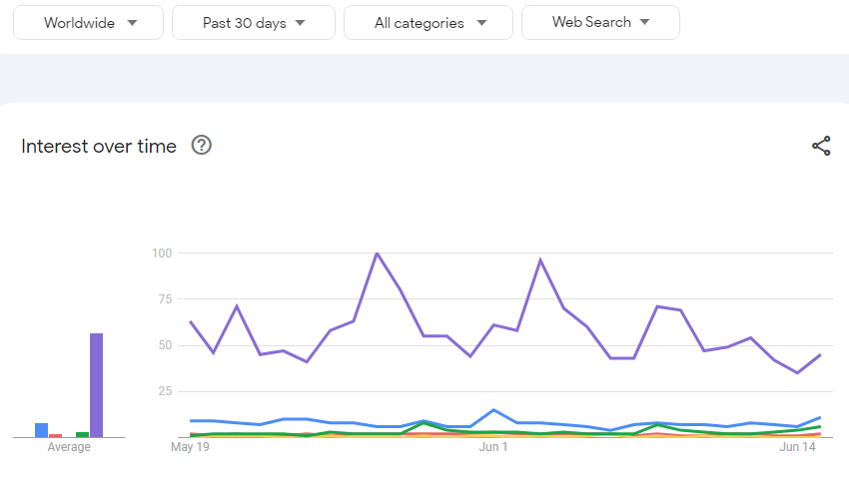Screen dimensions: 849x504
Task: Click the share icon for the chart
Action: coord(821,147)
